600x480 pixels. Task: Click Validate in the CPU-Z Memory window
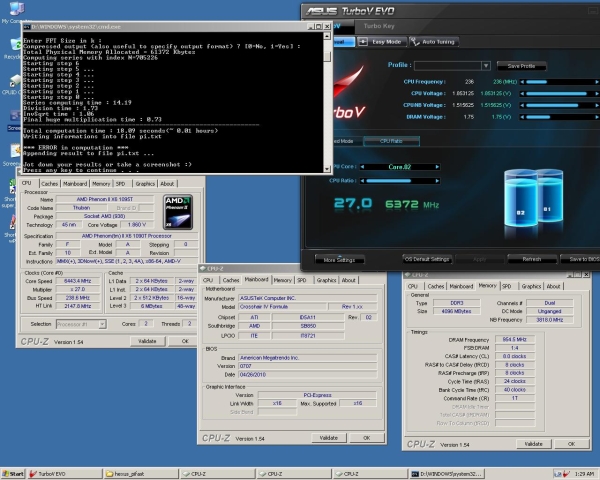pos(533,444)
